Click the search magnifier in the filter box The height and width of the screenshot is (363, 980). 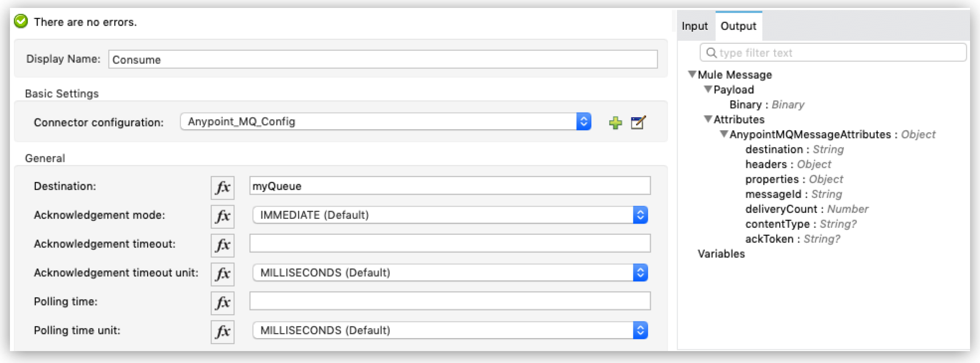[x=712, y=52]
